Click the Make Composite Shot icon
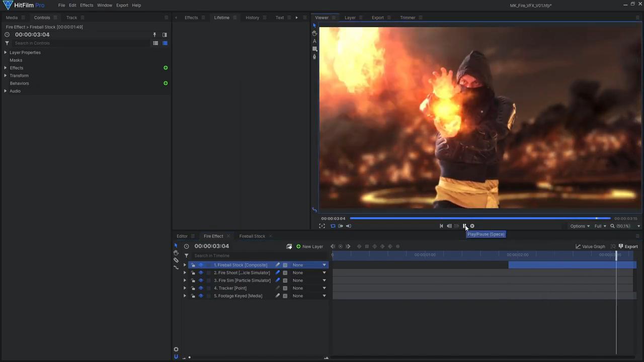This screenshot has width=644, height=362. pyautogui.click(x=289, y=246)
